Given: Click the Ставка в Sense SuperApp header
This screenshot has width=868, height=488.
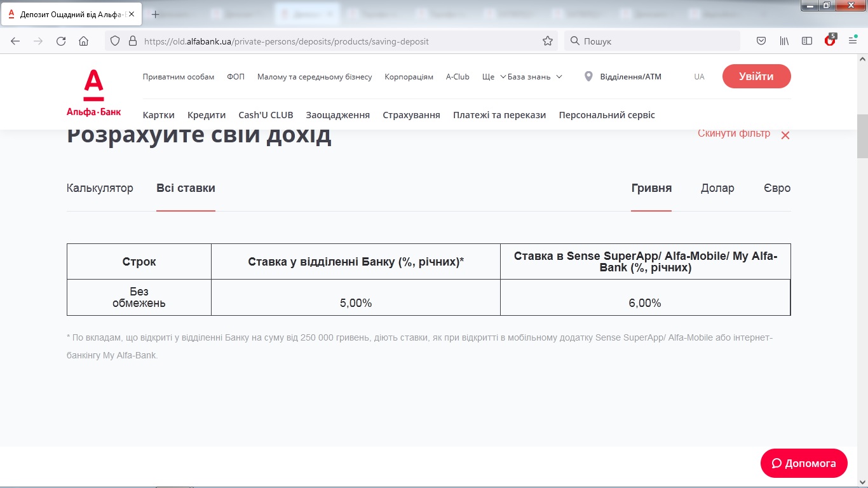Looking at the screenshot, I should pos(645,262).
